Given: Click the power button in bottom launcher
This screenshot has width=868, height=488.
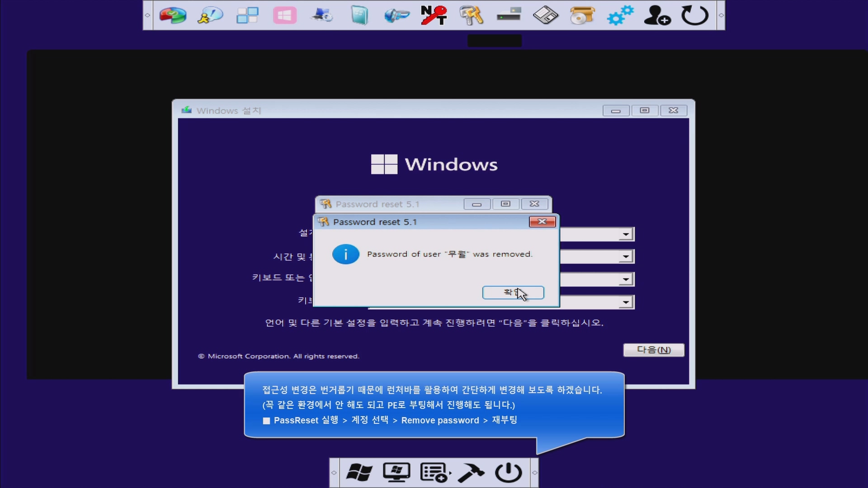Looking at the screenshot, I should [x=508, y=473].
